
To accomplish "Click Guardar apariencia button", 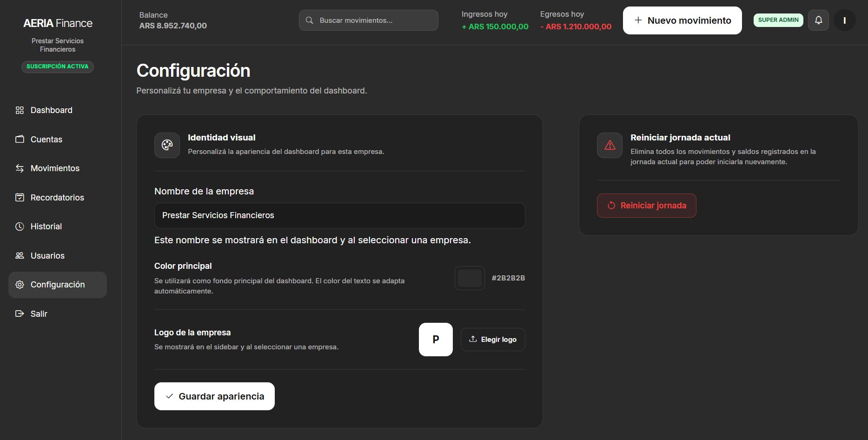I will tap(214, 396).
